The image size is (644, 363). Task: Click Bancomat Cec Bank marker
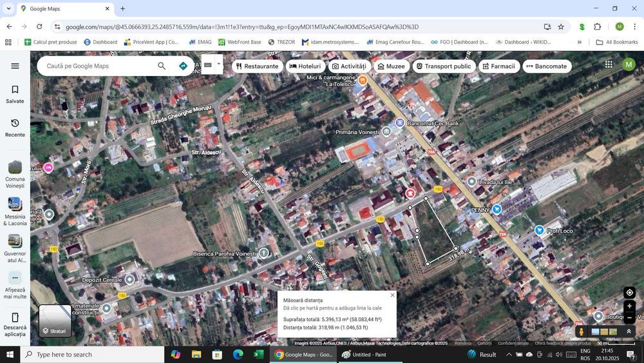point(400,123)
